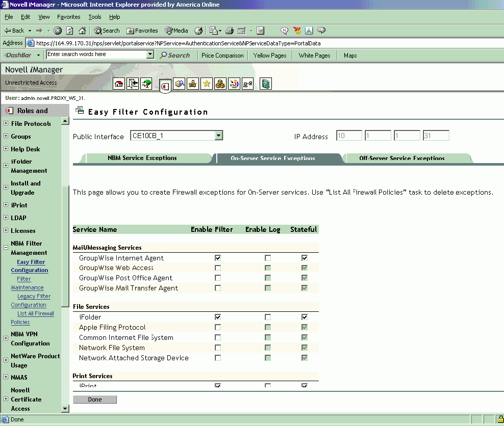Expand the File Protocols role

[6, 123]
